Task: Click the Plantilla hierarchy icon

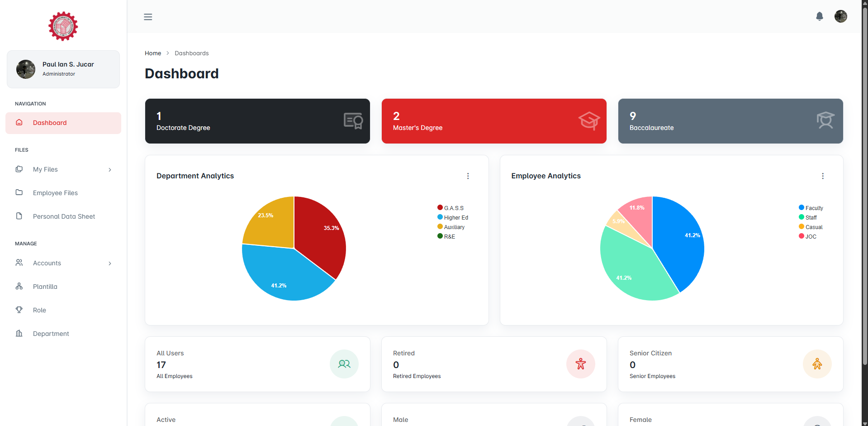Action: tap(19, 286)
